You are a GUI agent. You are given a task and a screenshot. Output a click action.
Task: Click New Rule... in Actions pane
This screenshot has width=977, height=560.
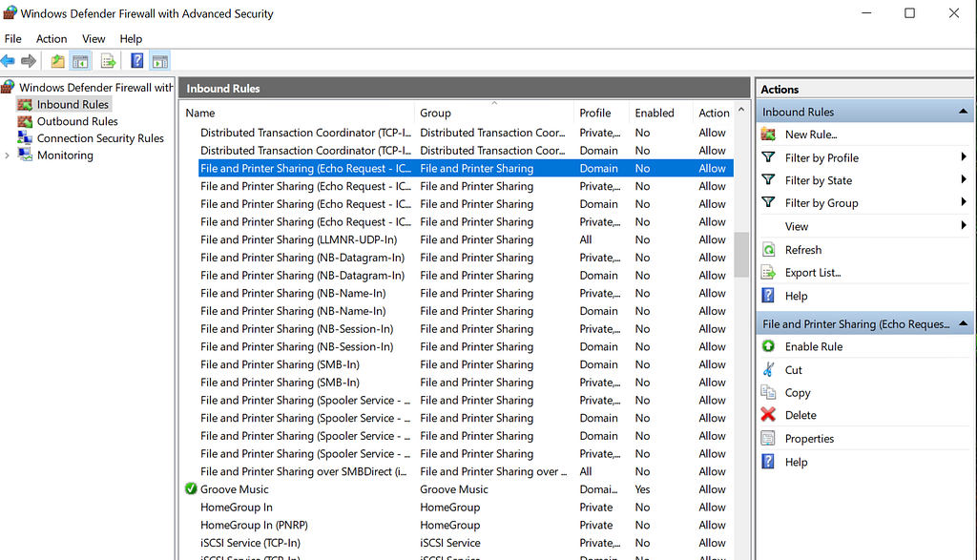point(811,135)
